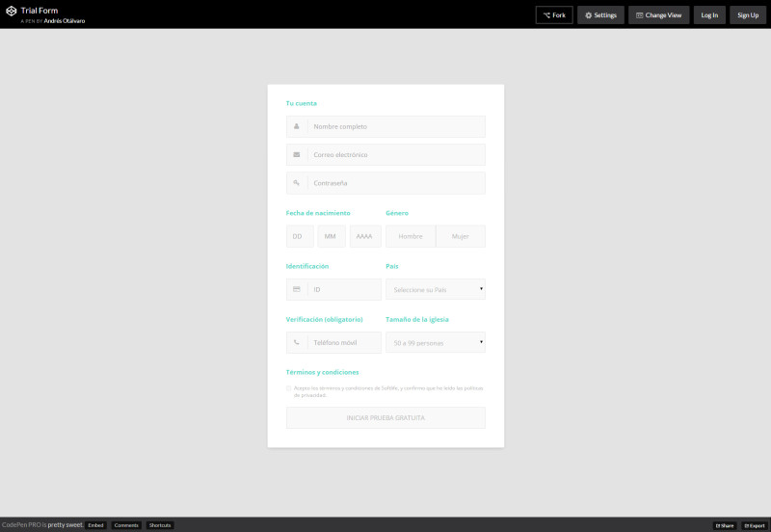Click the Export button in footer
Viewport: 771px width, 532px height.
[754, 525]
